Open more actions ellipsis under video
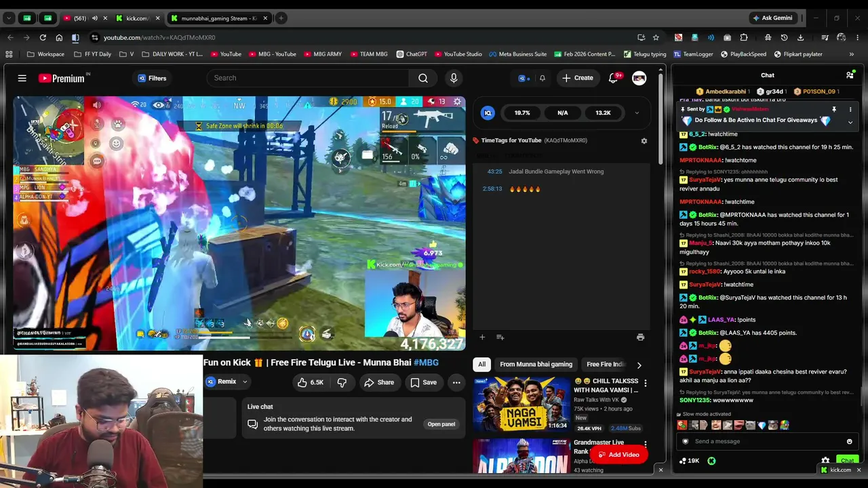 (x=456, y=382)
